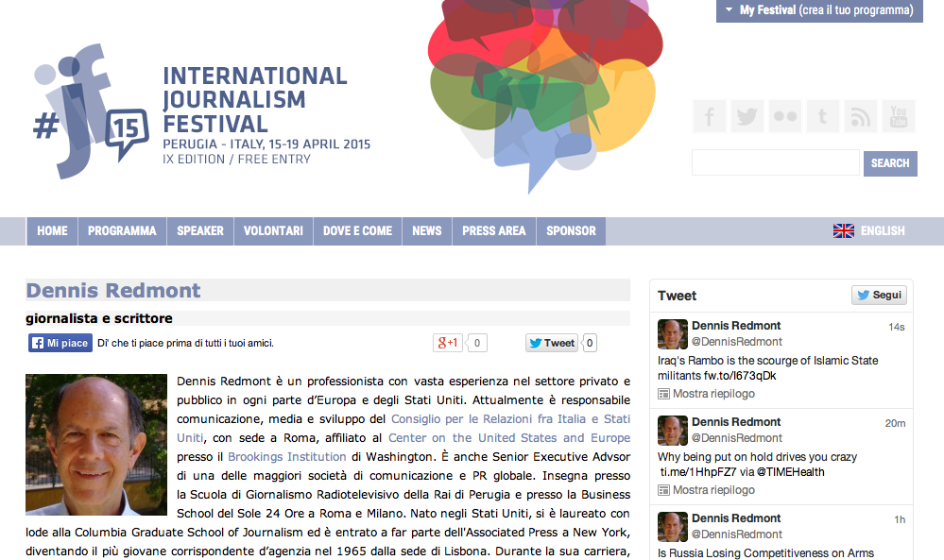This screenshot has width=944, height=560.
Task: Open the festival's Flickr icon
Action: (785, 116)
